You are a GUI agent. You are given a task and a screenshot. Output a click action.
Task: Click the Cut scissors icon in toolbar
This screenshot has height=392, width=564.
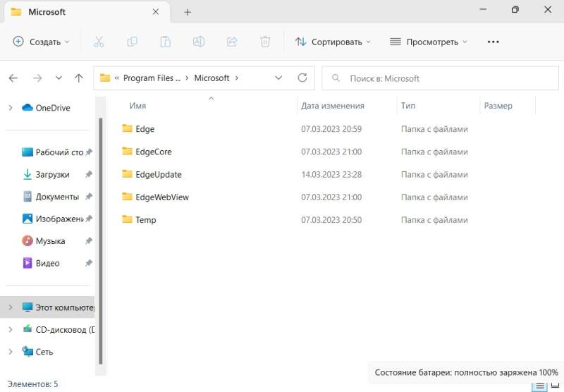coord(99,42)
